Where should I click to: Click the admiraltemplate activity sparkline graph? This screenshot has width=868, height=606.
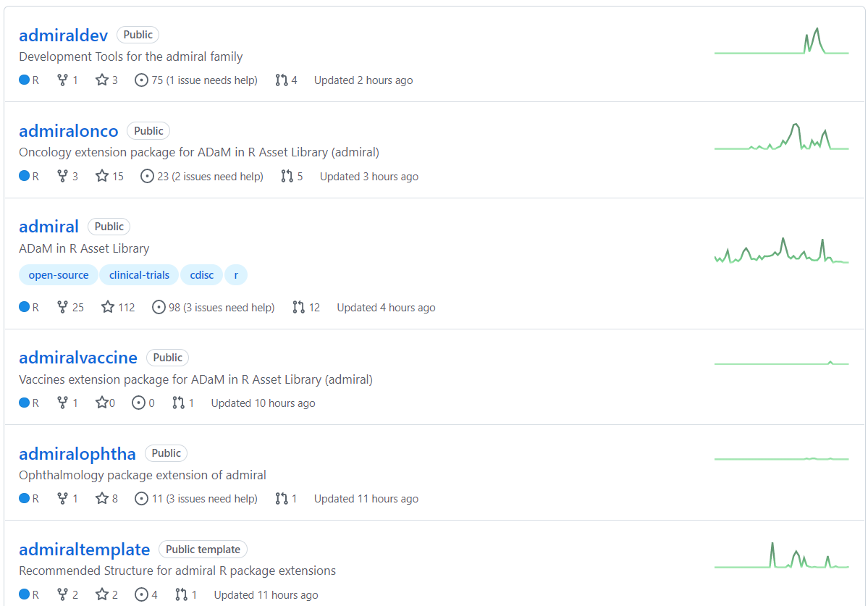[x=781, y=556]
